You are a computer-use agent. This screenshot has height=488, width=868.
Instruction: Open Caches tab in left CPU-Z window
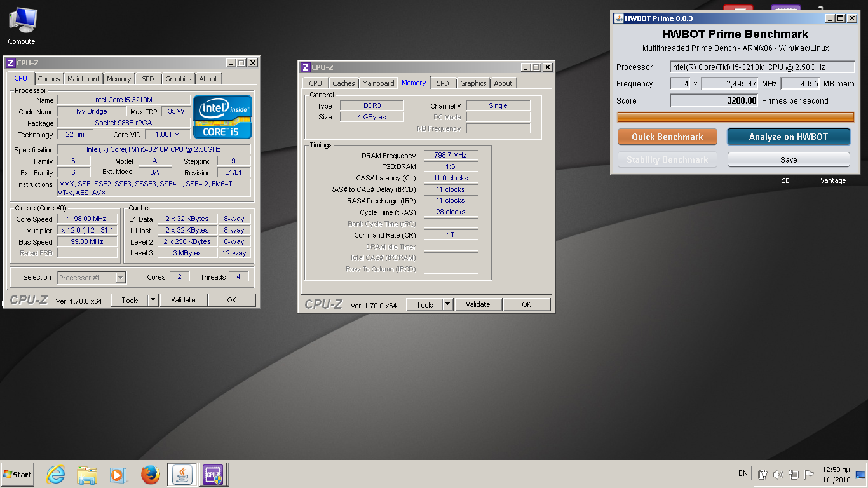tap(49, 79)
